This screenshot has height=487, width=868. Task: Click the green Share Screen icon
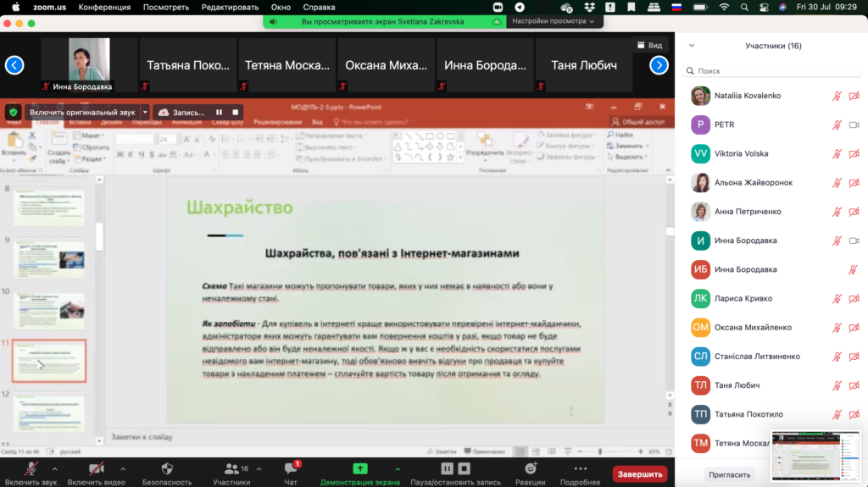click(x=359, y=468)
